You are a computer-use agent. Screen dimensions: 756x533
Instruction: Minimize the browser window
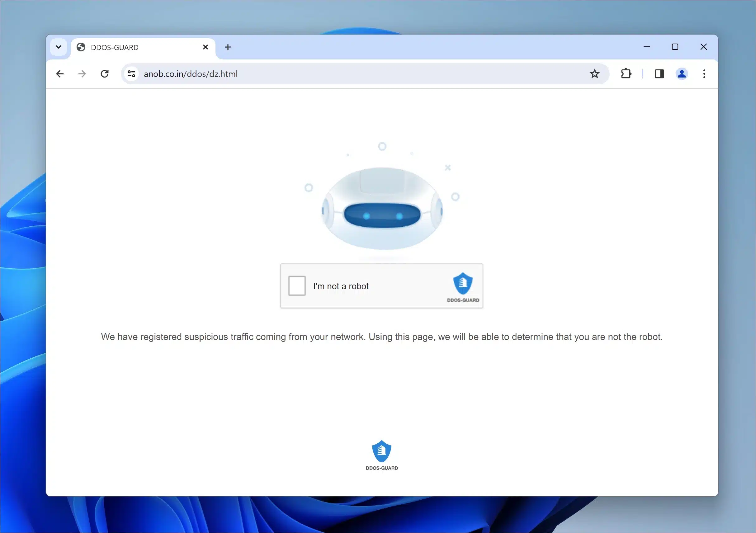[x=646, y=47]
